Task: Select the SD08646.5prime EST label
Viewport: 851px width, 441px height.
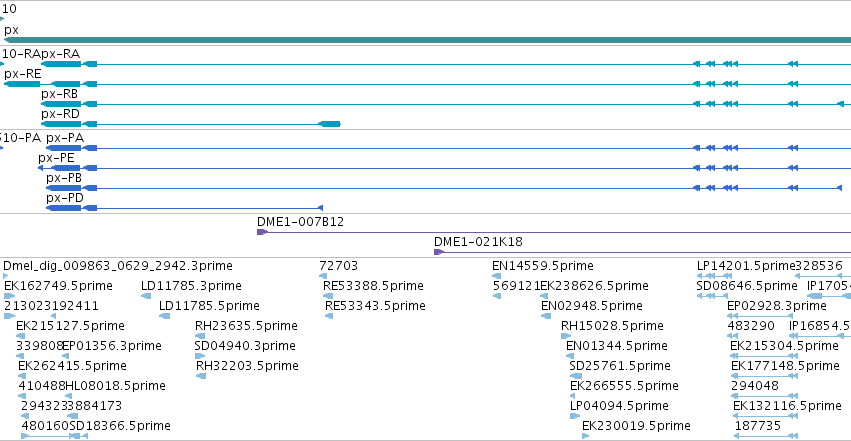Action: 747,286
